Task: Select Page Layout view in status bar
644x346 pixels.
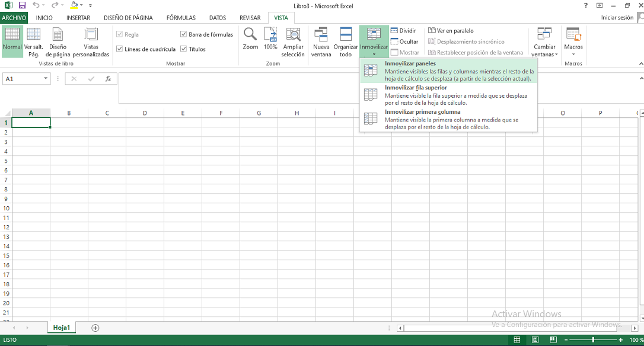Action: (535, 340)
